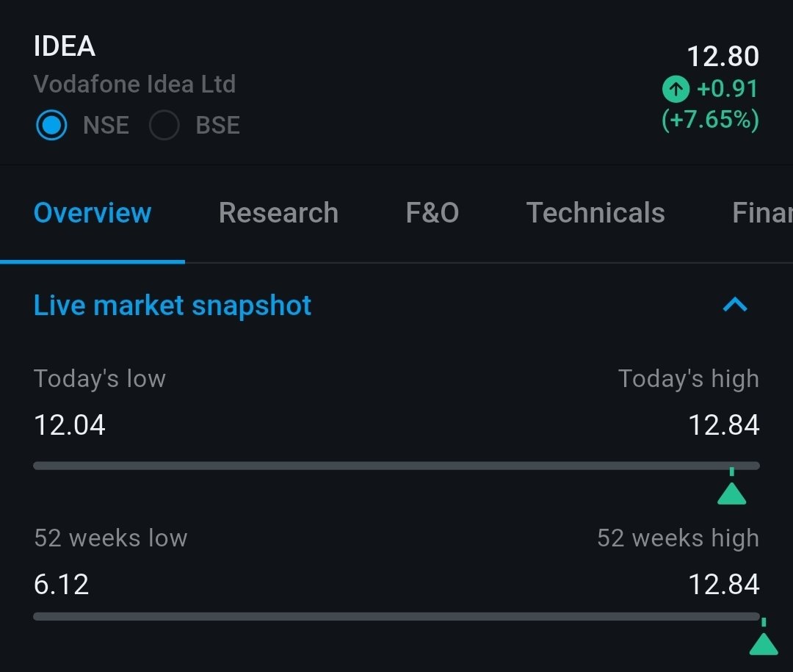
Task: Tap the today's high value 12.84
Action: pyautogui.click(x=724, y=424)
